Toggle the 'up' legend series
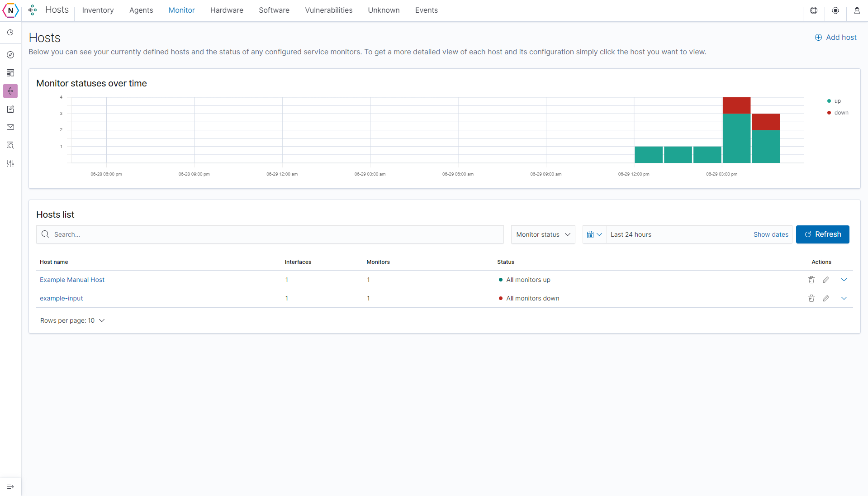Viewport: 868px width, 496px height. [x=834, y=101]
